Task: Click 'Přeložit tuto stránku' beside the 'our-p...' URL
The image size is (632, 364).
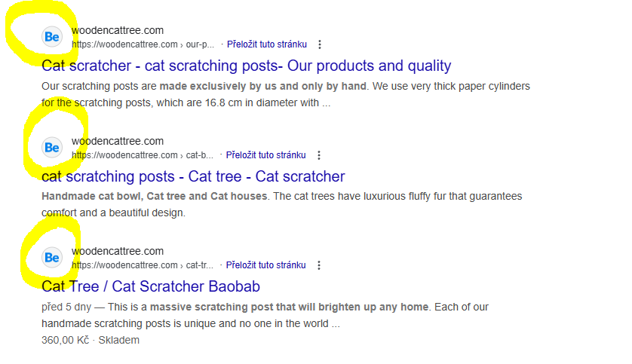Action: coord(266,44)
